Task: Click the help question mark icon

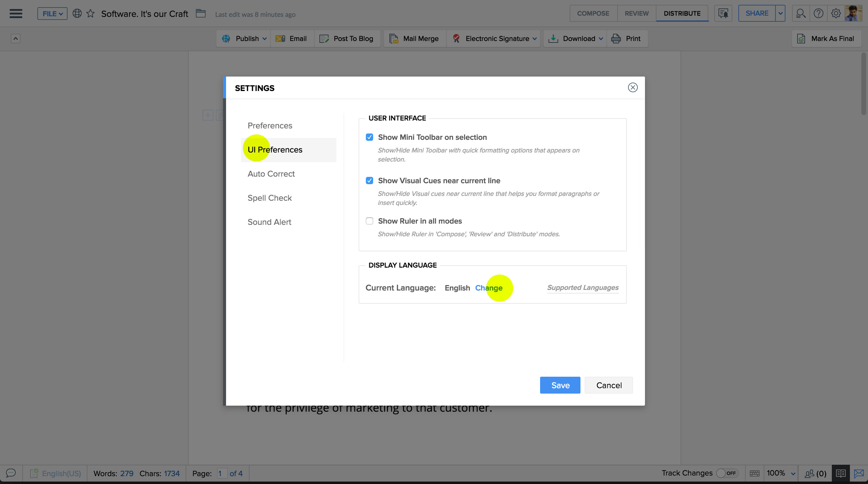Action: [x=818, y=14]
